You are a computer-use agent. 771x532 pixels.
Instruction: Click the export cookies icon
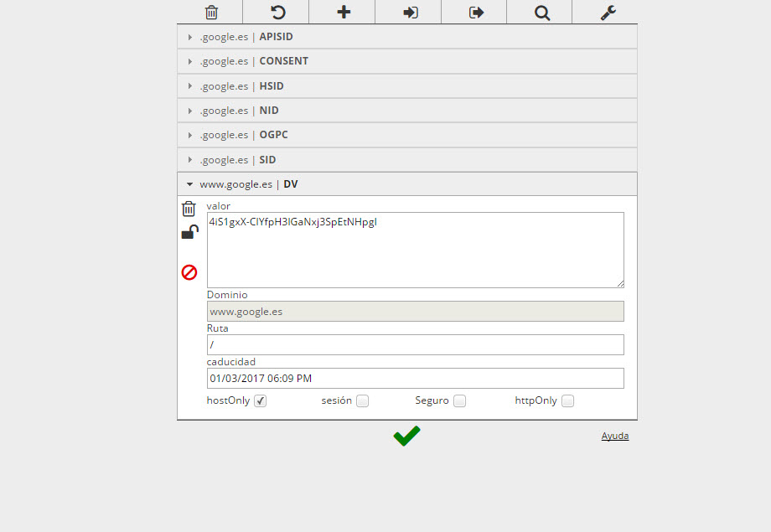tap(476, 13)
